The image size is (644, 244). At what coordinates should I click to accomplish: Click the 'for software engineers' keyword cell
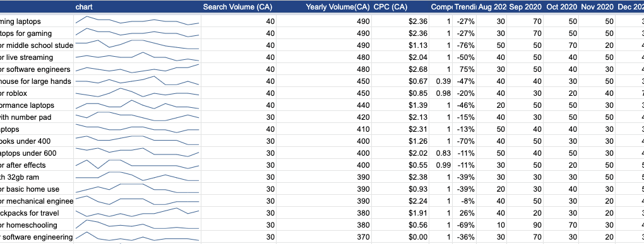pyautogui.click(x=37, y=69)
